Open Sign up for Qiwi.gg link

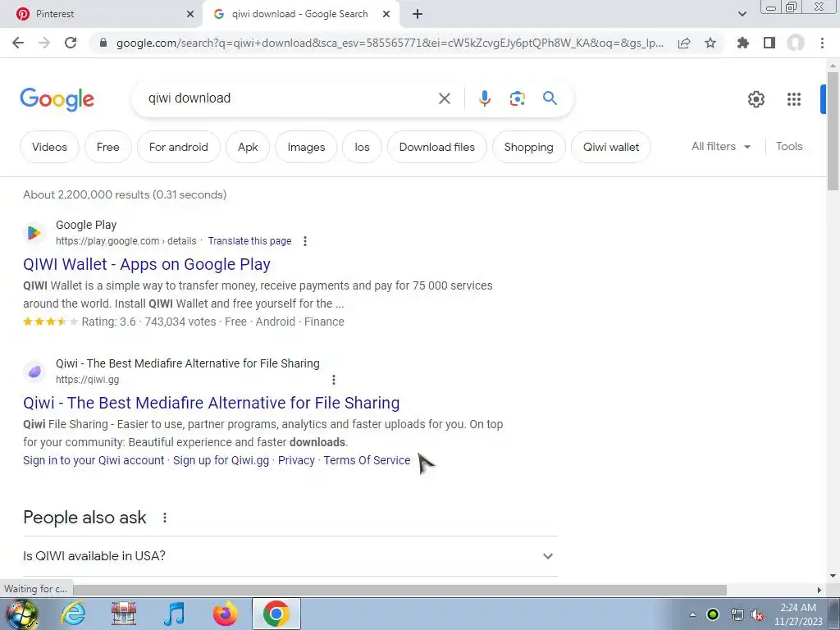point(221,460)
